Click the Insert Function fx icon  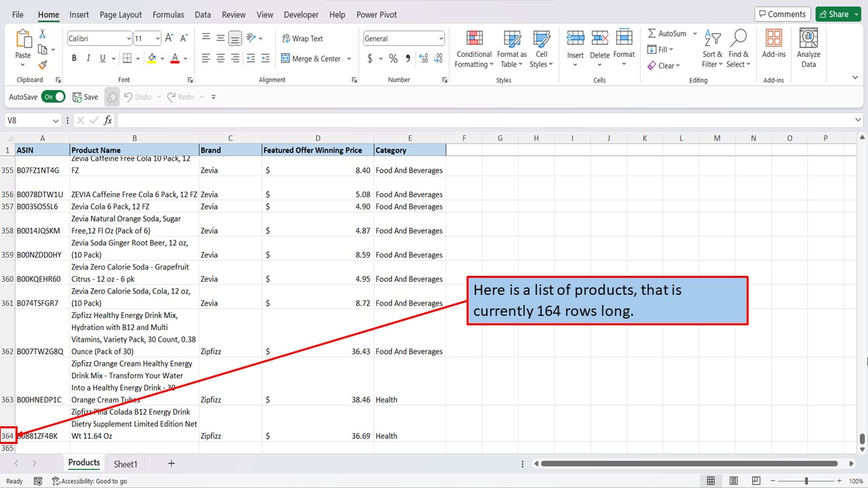click(108, 120)
